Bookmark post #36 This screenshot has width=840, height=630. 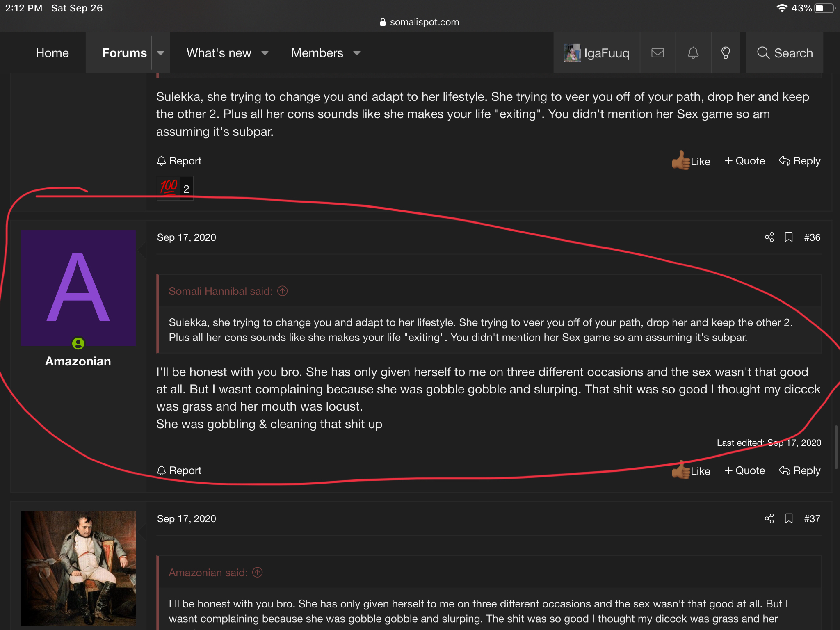click(x=788, y=237)
